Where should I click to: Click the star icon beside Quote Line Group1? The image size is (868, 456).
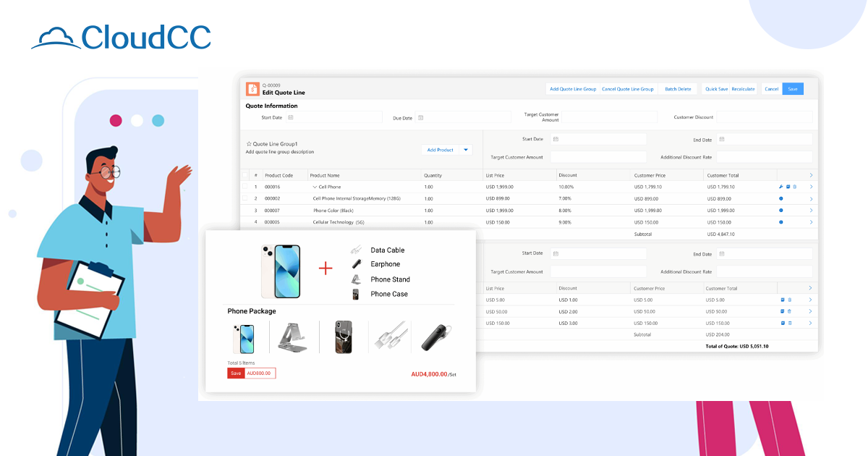pos(249,144)
